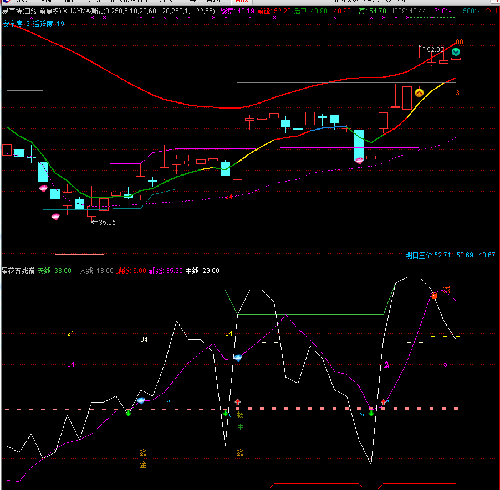Click the lowest pink gem marker near the teal support line
The image size is (500, 490).
(55, 217)
